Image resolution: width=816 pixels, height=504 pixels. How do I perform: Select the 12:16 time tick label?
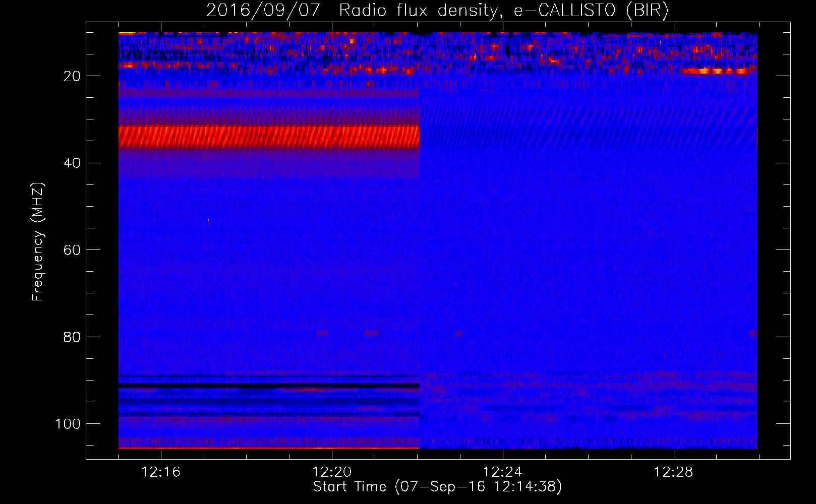(x=161, y=472)
